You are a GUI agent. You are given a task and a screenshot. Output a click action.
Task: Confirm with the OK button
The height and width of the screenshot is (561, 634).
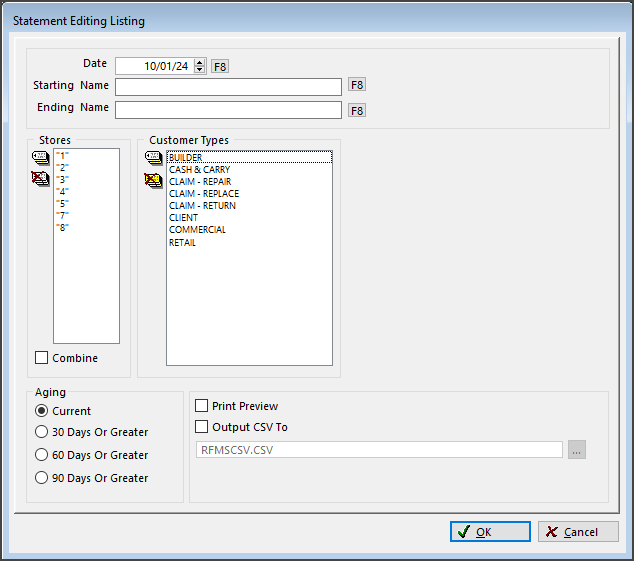click(x=490, y=531)
